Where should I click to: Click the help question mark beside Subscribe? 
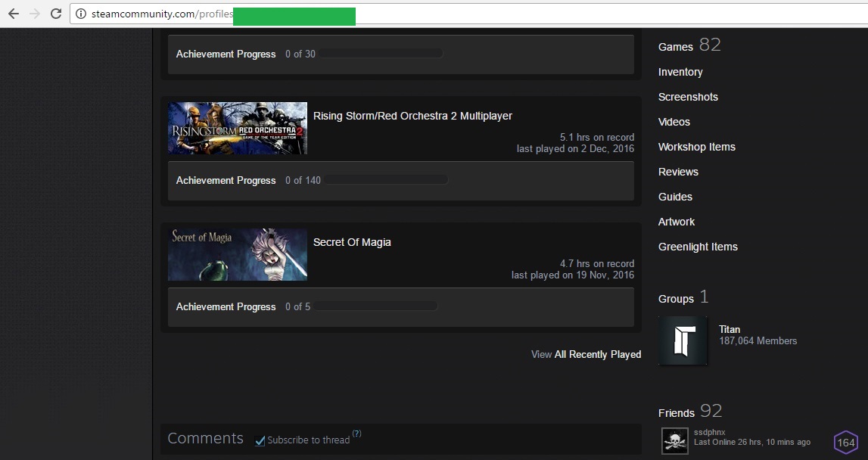tap(356, 434)
